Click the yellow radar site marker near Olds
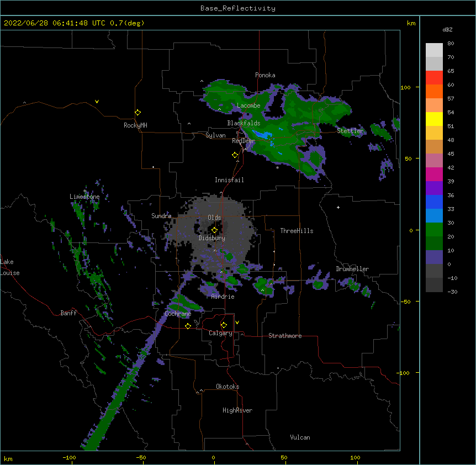This screenshot has height=465, width=476. tap(214, 230)
